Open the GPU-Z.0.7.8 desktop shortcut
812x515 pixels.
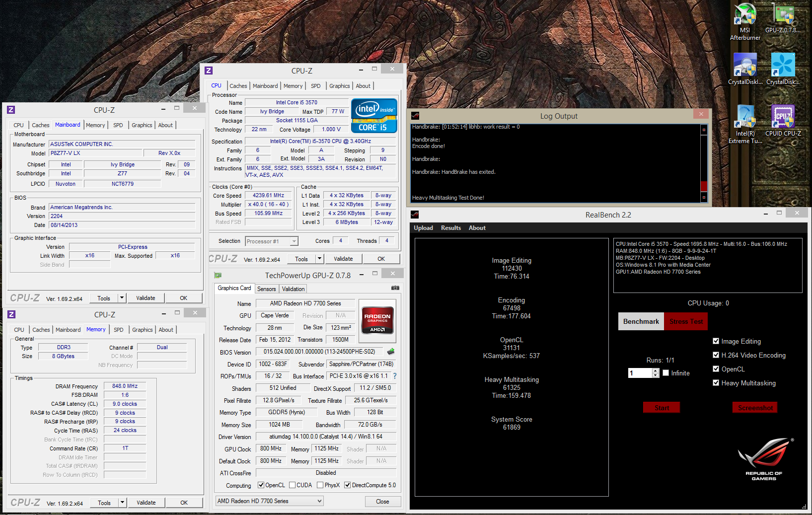tap(783, 18)
